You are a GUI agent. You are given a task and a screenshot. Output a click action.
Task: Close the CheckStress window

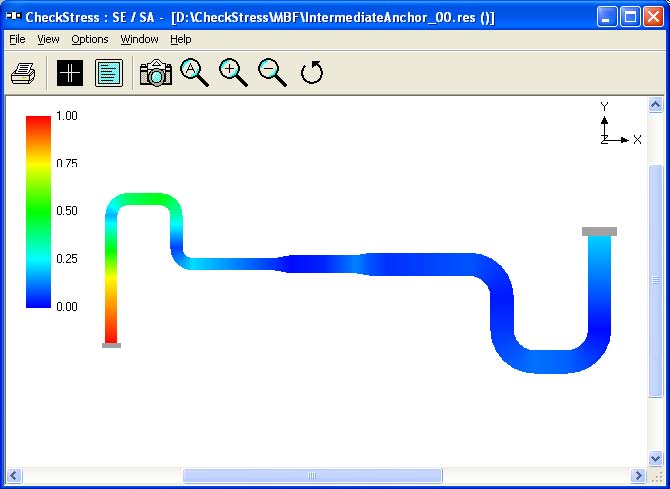[x=653, y=17]
